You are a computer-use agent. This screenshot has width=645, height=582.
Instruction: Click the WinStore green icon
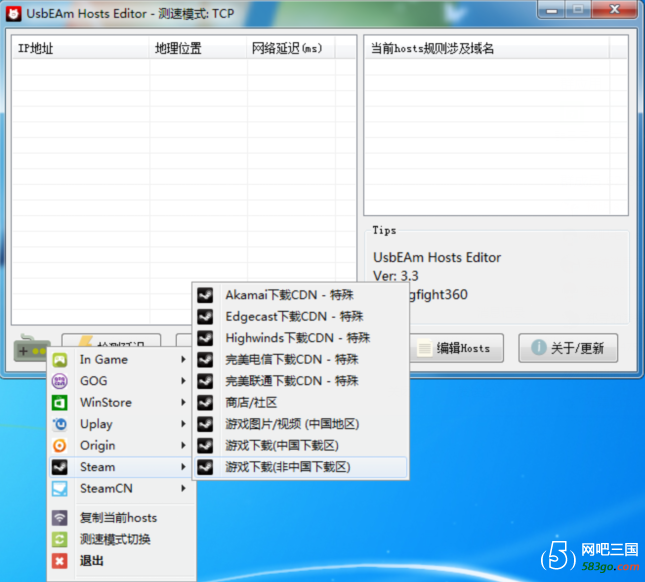click(60, 403)
